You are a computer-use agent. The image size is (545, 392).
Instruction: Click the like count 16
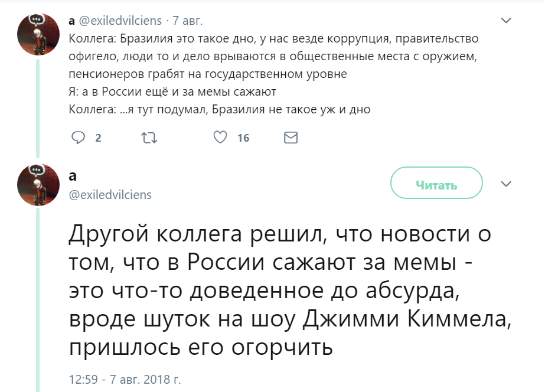click(x=243, y=138)
